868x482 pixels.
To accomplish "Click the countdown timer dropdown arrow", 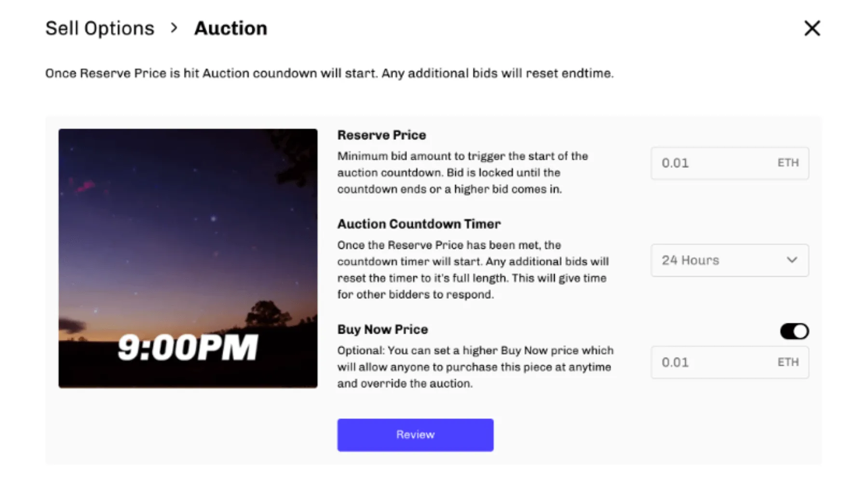I will coord(791,260).
